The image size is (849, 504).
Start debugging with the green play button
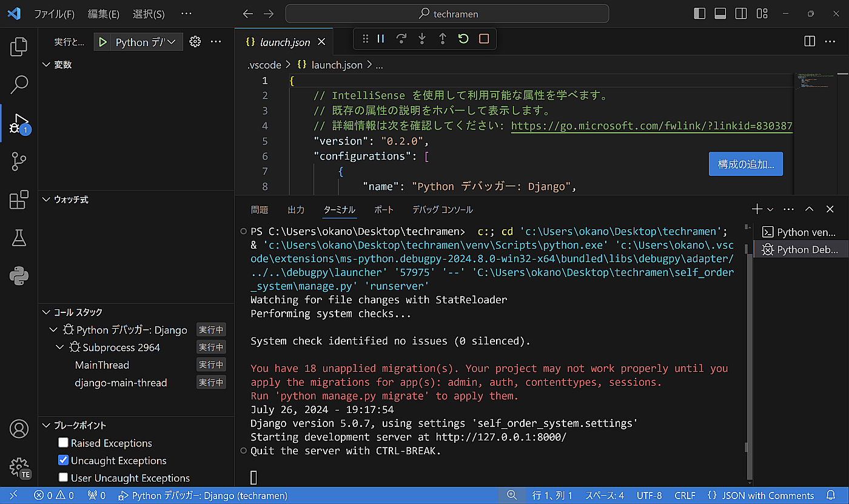click(x=103, y=42)
